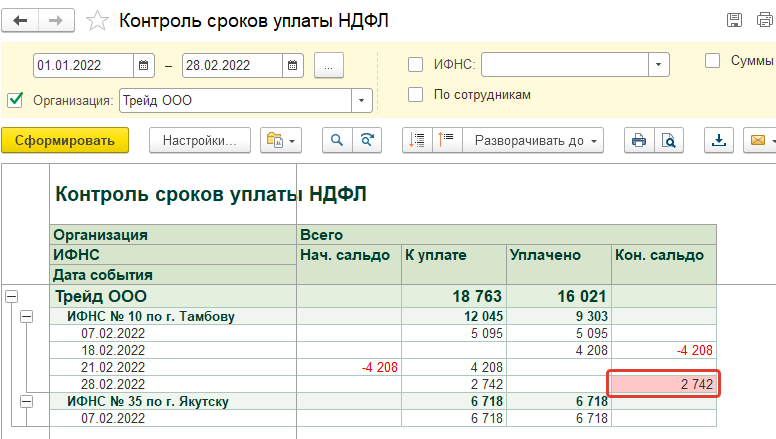Screen dimensions: 776x439
Task: Click ИФНС № 35 по г. Якутску label
Action: 148,401
